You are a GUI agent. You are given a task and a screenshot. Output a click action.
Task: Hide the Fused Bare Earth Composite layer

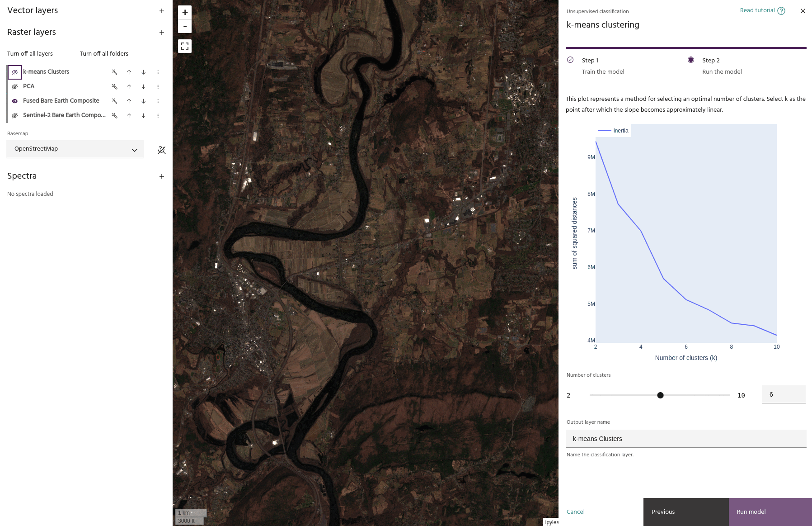click(x=15, y=101)
